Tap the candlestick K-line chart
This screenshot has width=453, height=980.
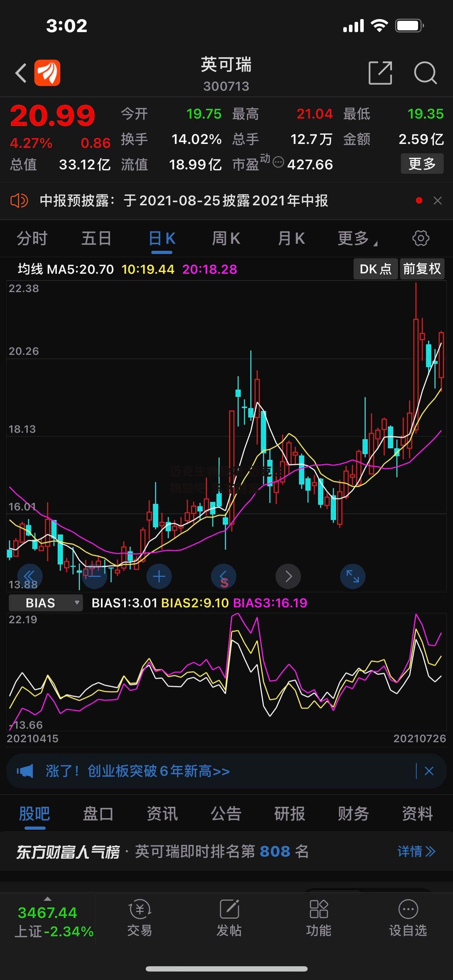click(x=226, y=436)
